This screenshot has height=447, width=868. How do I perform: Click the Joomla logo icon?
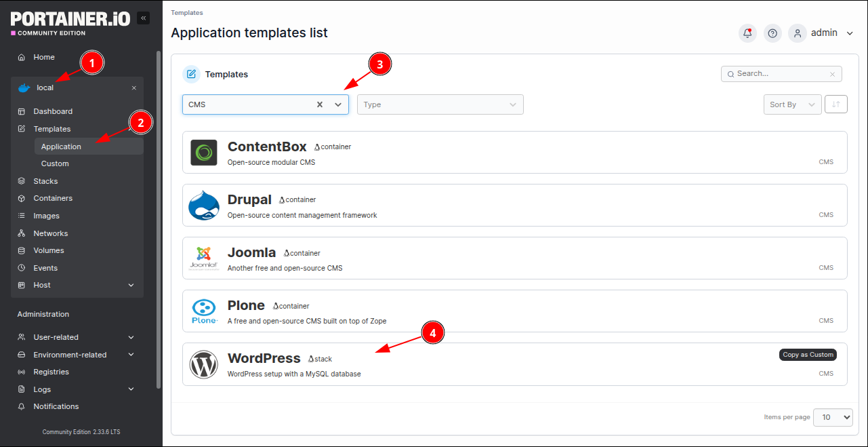point(203,258)
